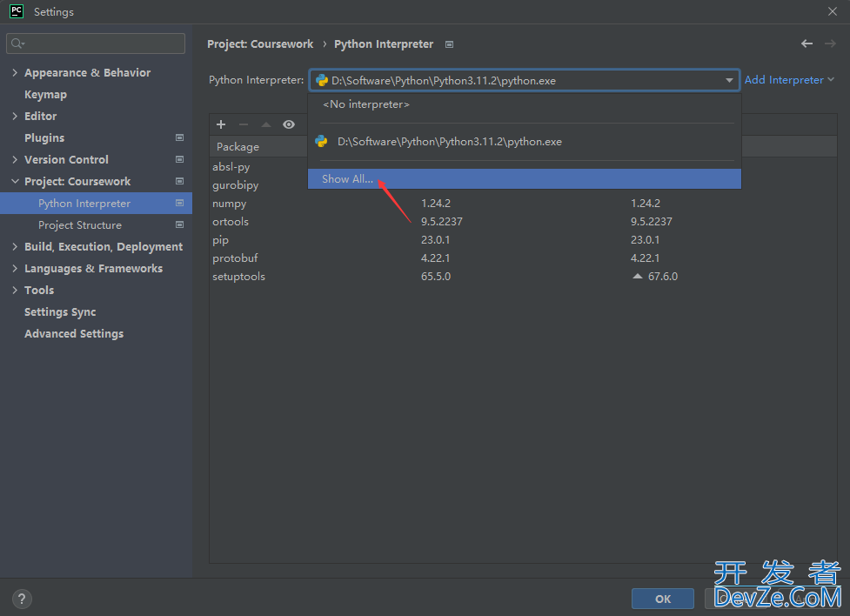850x616 pixels.
Task: Click the OK button
Action: [x=662, y=599]
